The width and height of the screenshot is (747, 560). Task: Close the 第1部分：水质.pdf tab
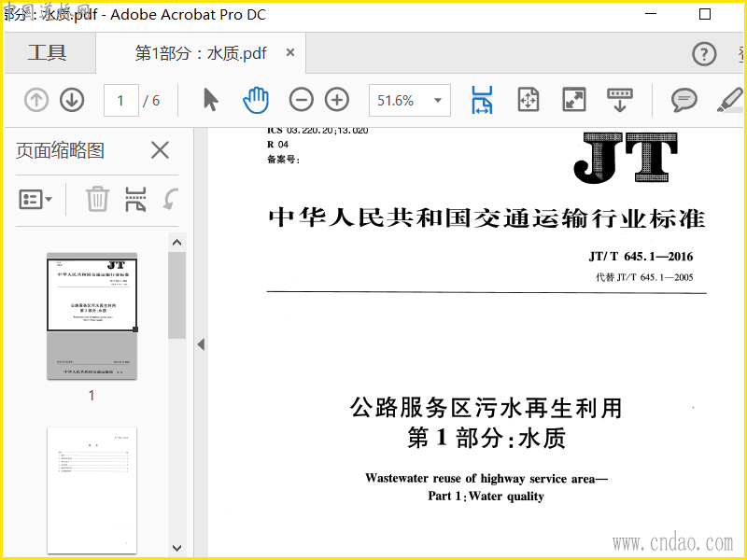click(290, 52)
